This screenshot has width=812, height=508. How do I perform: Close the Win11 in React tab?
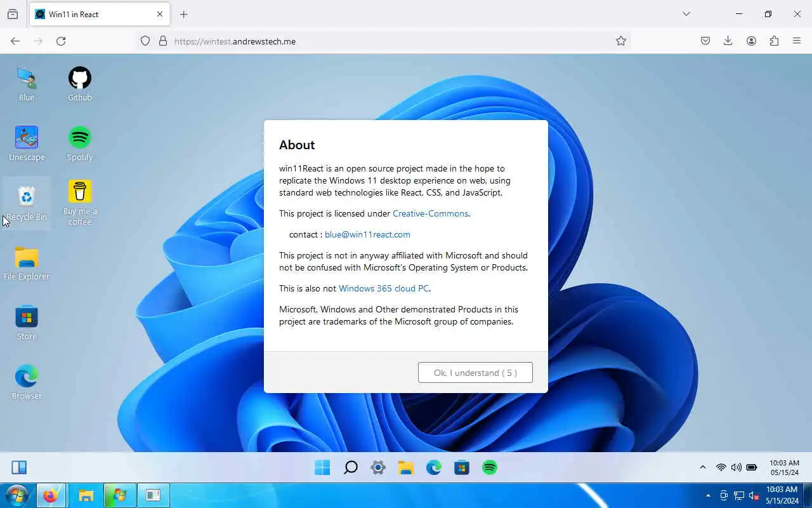(x=160, y=14)
